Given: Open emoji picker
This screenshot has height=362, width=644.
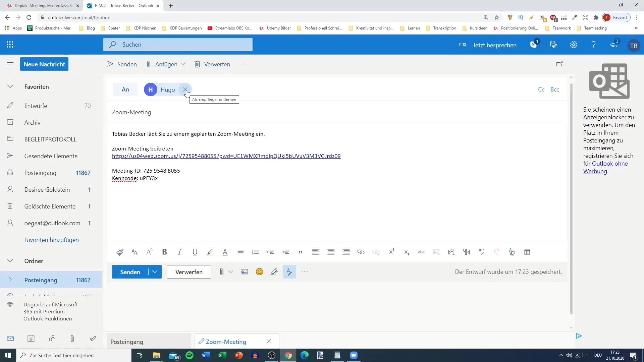Looking at the screenshot, I should coord(260,272).
